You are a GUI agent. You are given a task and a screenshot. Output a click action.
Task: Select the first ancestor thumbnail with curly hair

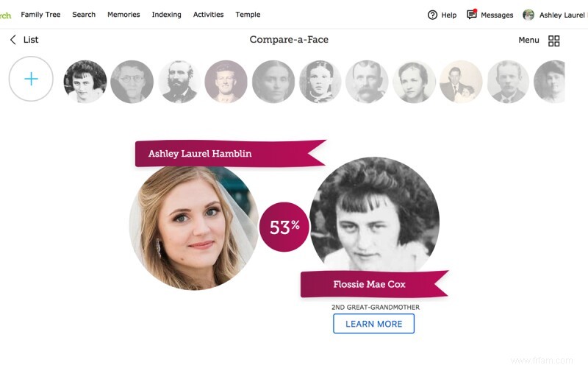pyautogui.click(x=85, y=81)
